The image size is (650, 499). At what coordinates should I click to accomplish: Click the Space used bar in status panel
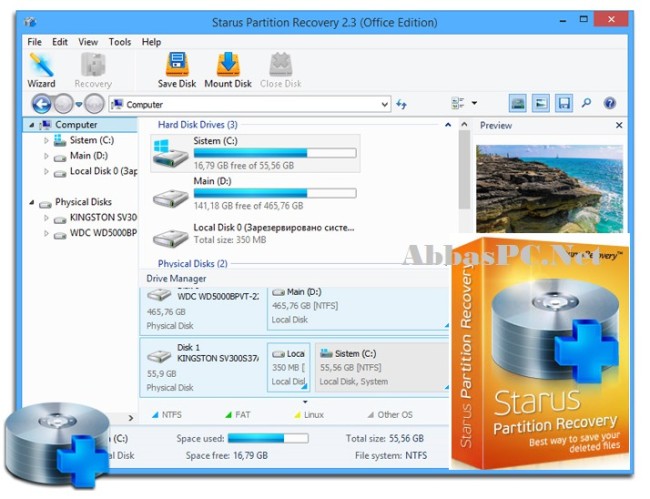pos(268,438)
